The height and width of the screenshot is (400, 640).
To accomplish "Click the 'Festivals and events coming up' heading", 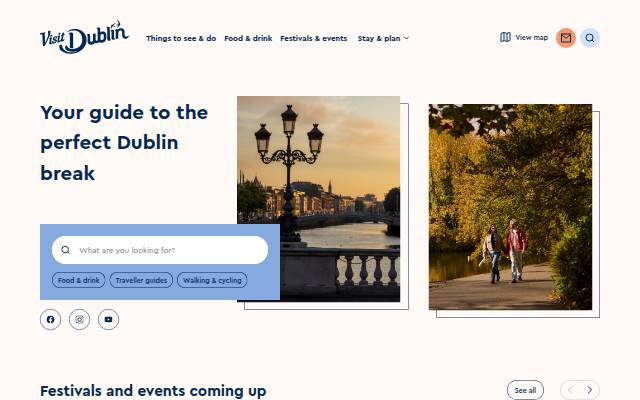I will pos(153,391).
